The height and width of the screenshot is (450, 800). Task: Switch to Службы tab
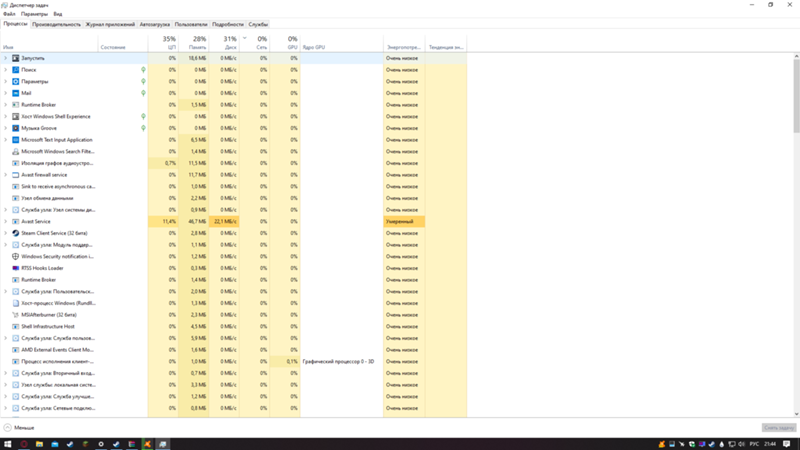pos(258,24)
